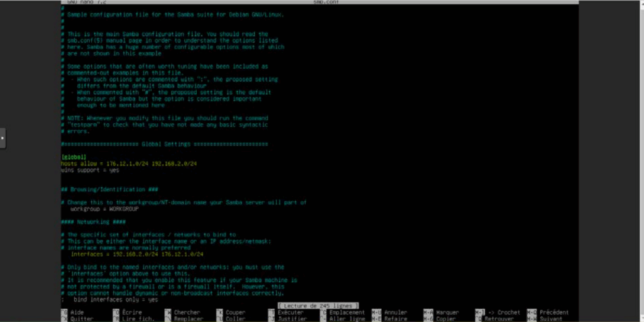Click the 'NOTE: Whenever you modify this file' comment
Screen dimensions: 644x322
pyautogui.click(x=164, y=118)
